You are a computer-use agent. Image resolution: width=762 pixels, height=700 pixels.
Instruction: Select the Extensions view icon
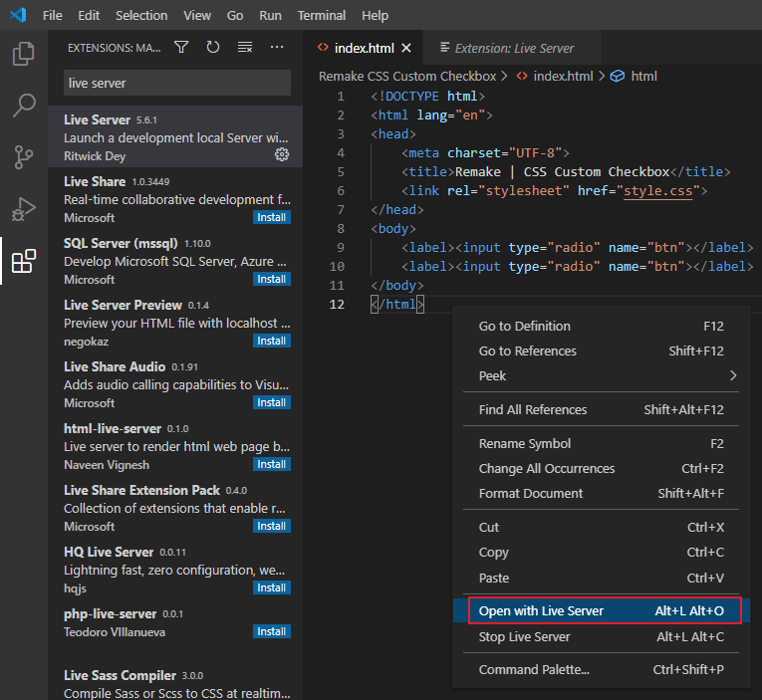click(23, 261)
